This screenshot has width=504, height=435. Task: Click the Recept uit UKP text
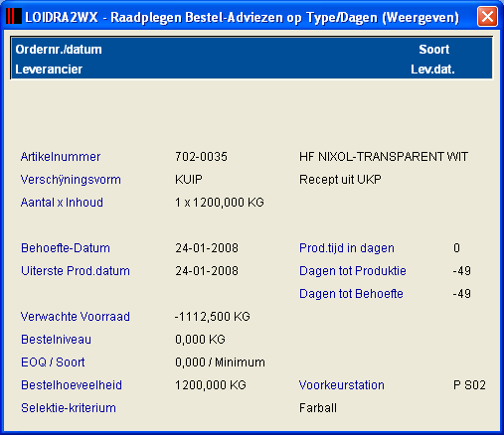click(340, 180)
